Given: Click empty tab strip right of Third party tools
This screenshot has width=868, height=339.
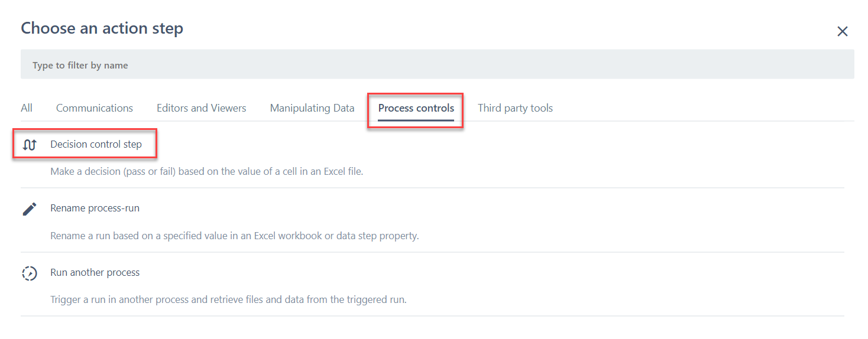Looking at the screenshot, I should tap(698, 108).
